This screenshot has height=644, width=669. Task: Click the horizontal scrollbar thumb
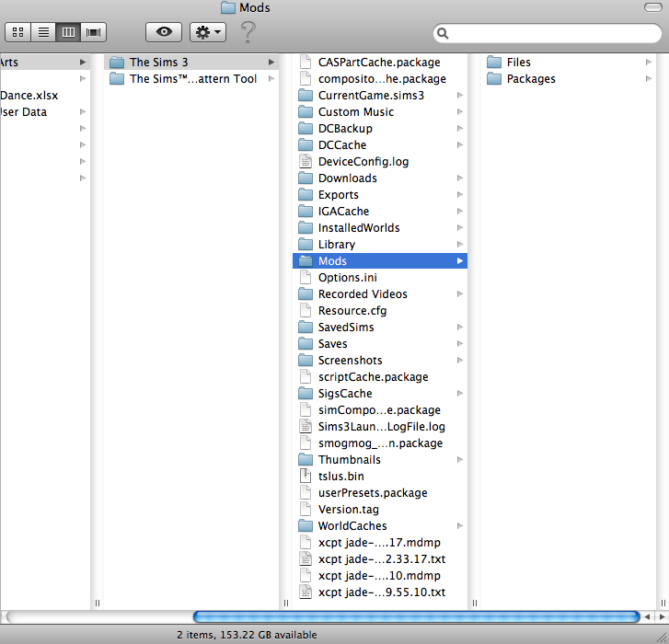tap(417, 616)
